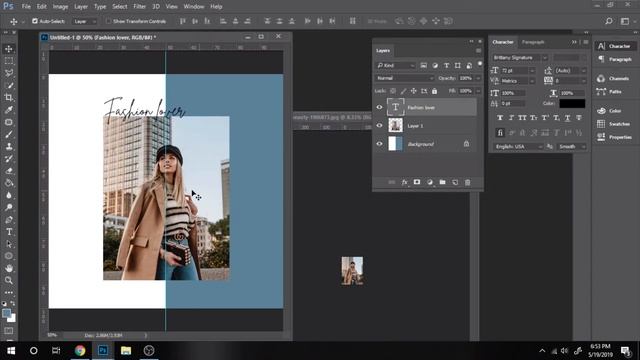This screenshot has height=360, width=640.
Task: Select the Zoom tool
Action: tap(9, 280)
